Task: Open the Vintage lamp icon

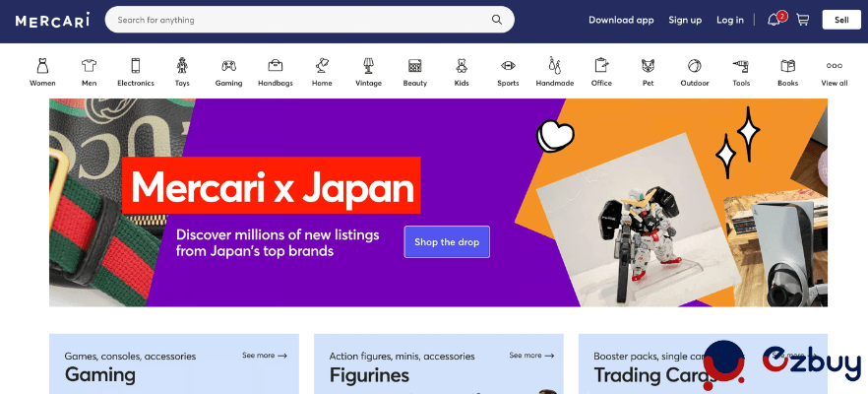Action: point(368,66)
